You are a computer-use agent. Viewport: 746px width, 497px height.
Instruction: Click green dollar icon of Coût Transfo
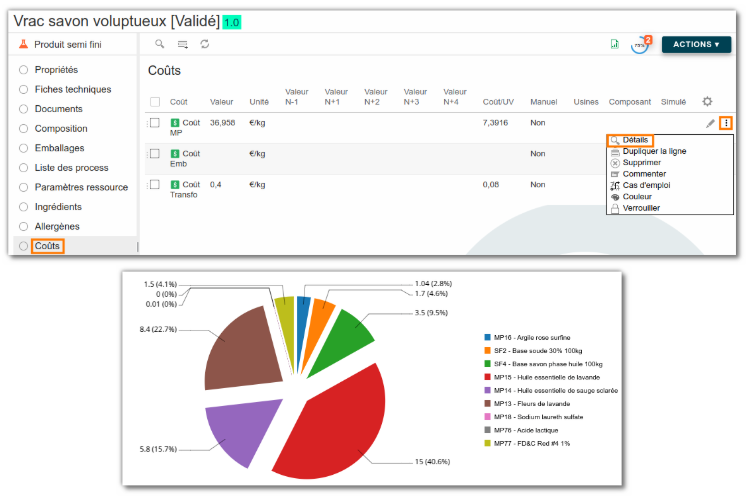point(175,185)
